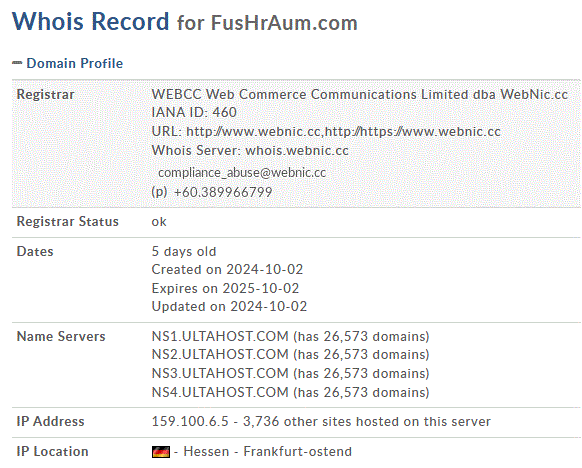
Task: Select the whois.webnic.cc server text
Action: point(297,151)
